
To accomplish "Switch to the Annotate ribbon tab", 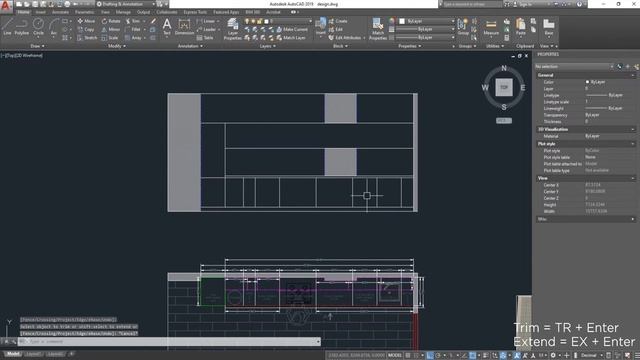I will (x=60, y=12).
